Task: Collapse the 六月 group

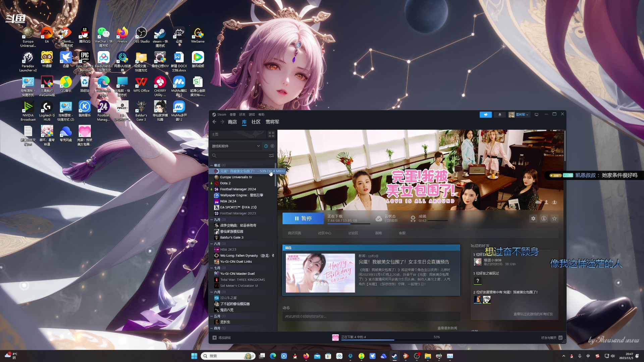Action: pyautogui.click(x=212, y=292)
